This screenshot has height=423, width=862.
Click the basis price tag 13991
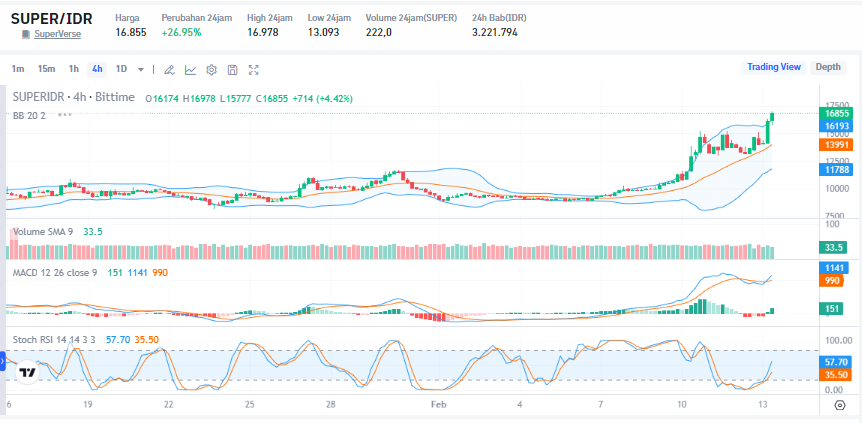click(835, 145)
